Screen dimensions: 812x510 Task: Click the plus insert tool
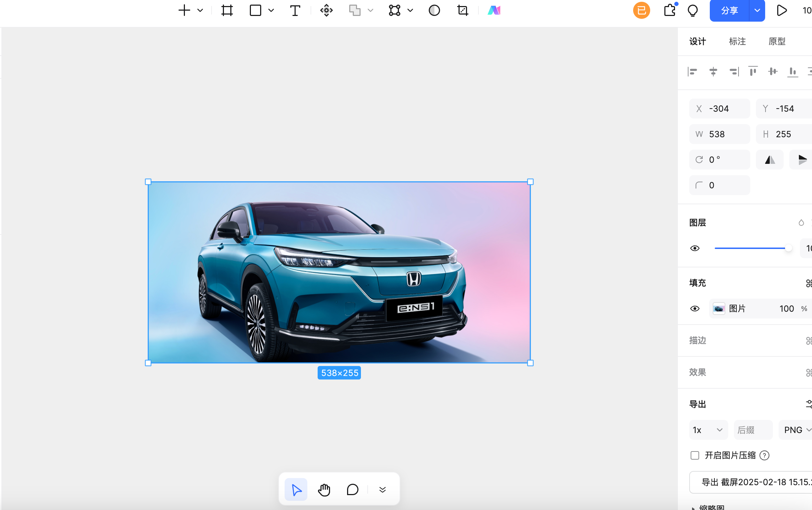tap(184, 10)
